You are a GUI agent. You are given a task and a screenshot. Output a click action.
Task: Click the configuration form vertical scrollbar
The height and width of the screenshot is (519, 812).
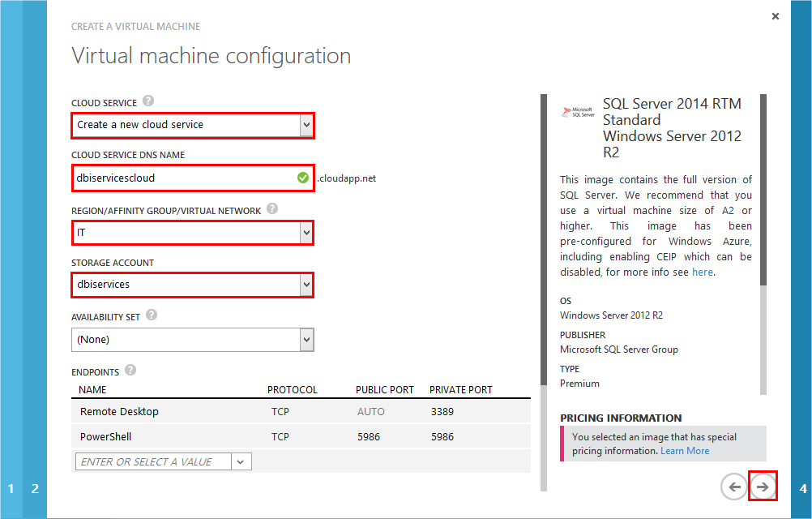543,292
